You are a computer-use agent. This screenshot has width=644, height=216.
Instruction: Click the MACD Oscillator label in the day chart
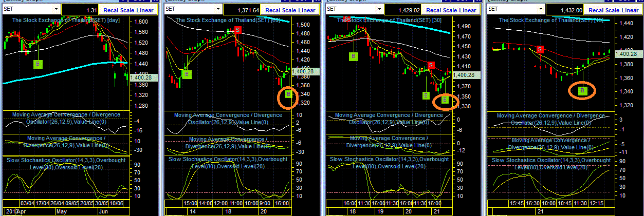coord(66,118)
